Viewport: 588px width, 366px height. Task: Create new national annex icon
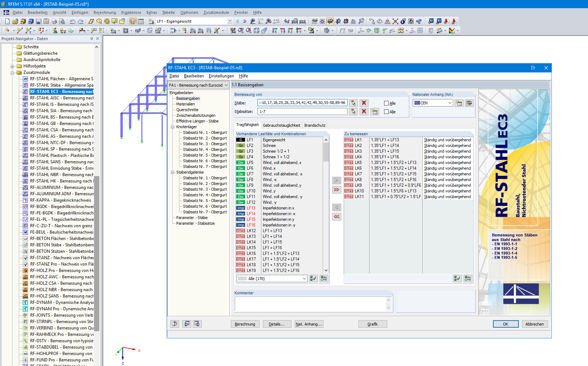[459, 103]
